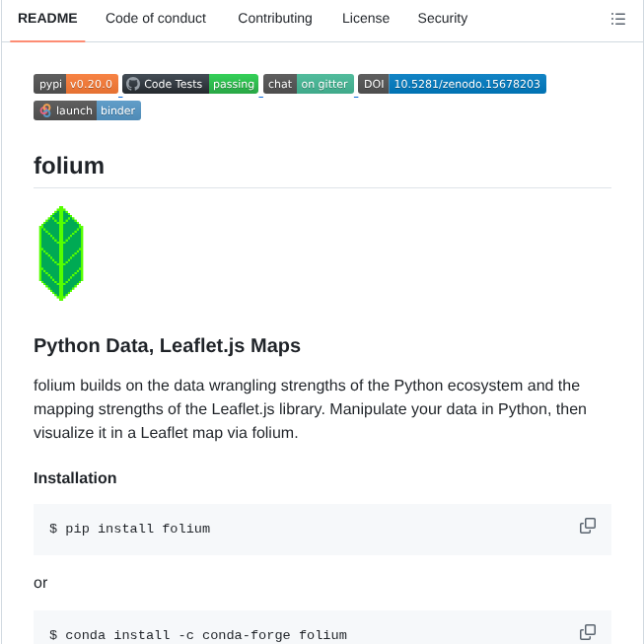
Task: Open the Code Tests passing badge
Action: (190, 84)
